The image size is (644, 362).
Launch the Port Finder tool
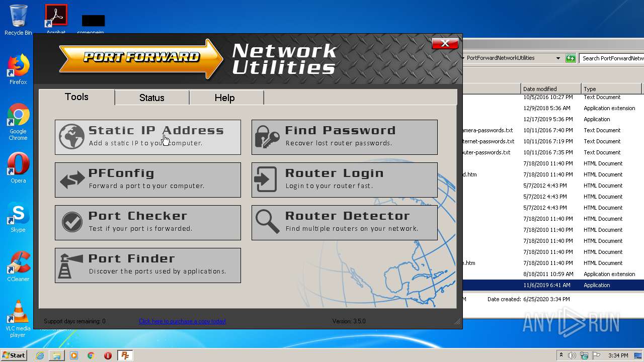[148, 265]
